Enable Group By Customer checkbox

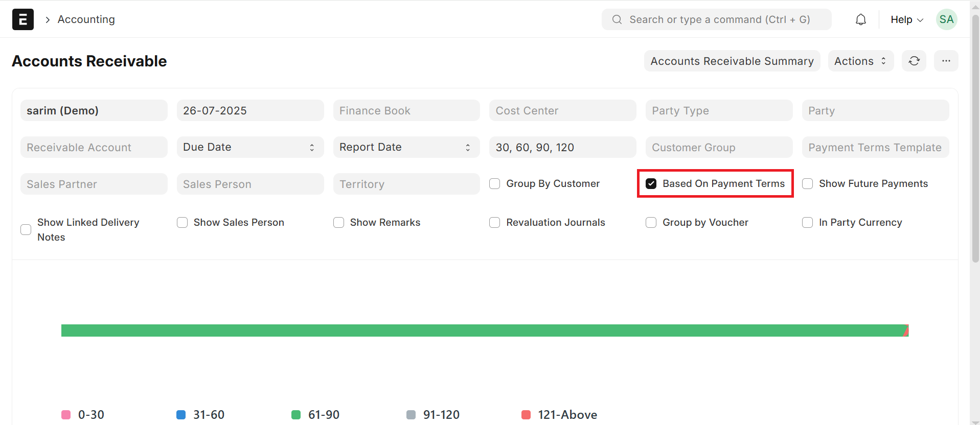(495, 184)
